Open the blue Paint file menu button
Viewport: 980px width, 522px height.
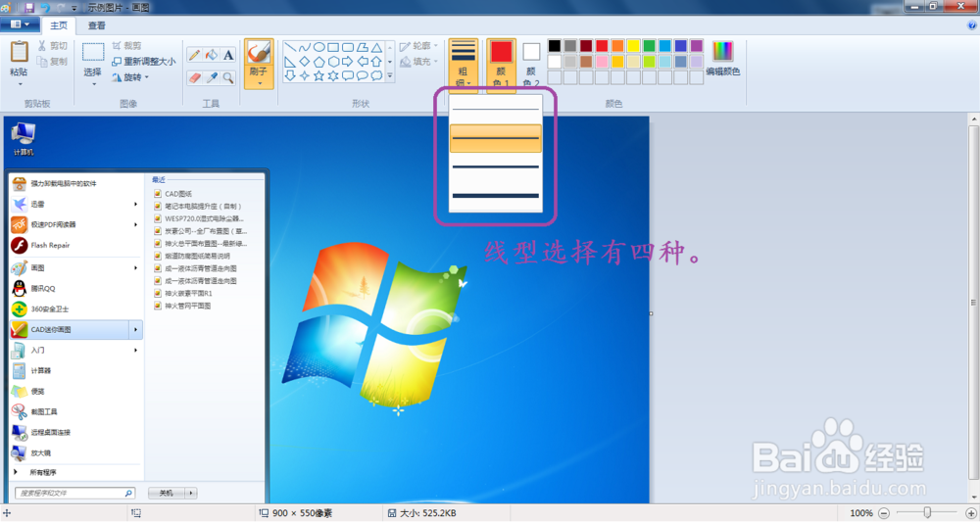(x=20, y=25)
